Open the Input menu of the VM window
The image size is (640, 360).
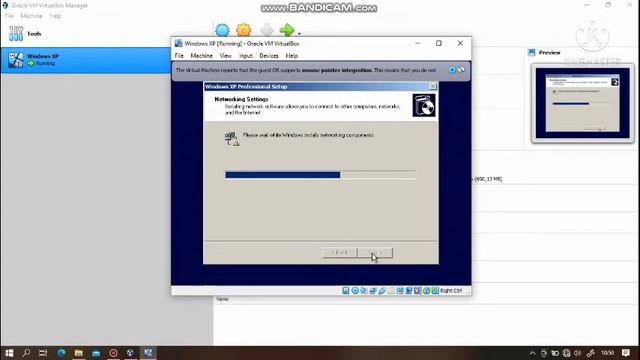tap(246, 56)
